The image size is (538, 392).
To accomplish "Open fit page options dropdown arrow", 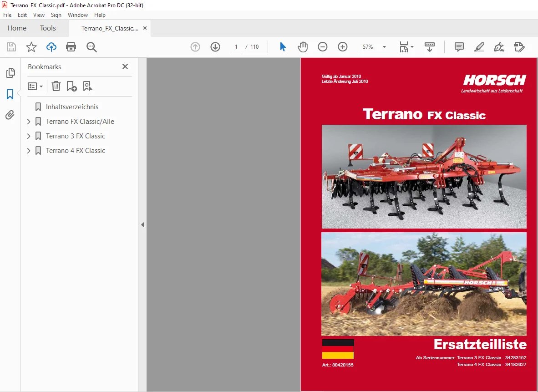I will click(x=412, y=47).
